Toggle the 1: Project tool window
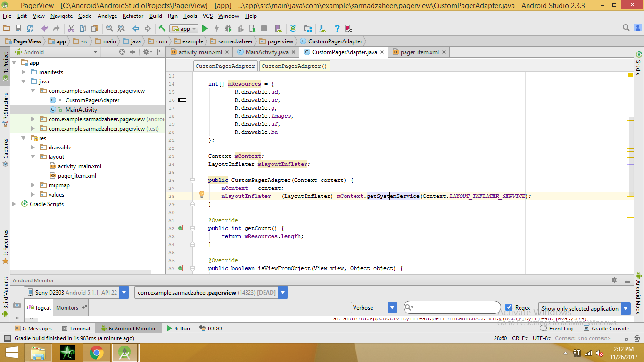Image resolution: width=644 pixels, height=362 pixels. tap(6, 66)
